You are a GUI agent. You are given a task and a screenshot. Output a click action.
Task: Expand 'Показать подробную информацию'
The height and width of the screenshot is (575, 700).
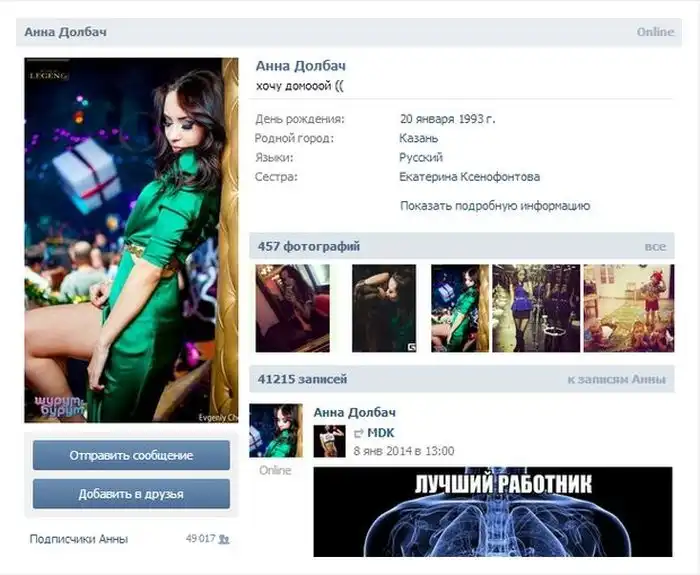tap(495, 206)
